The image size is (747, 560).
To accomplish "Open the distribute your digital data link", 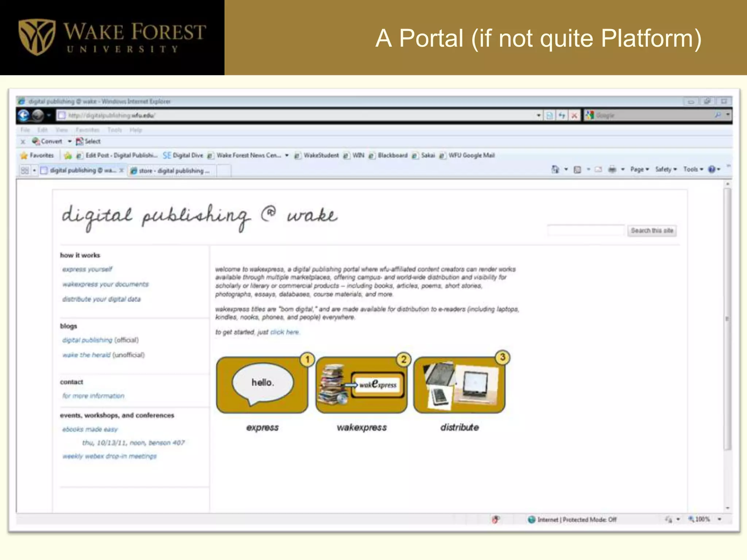I will tap(101, 299).
